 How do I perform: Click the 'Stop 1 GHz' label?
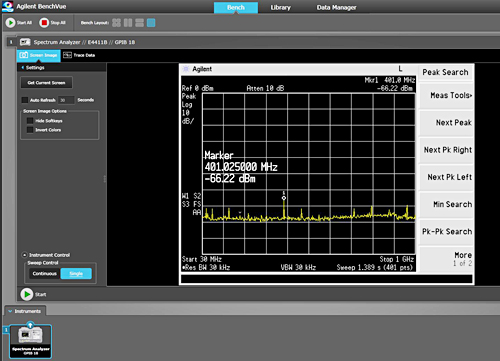click(x=396, y=259)
